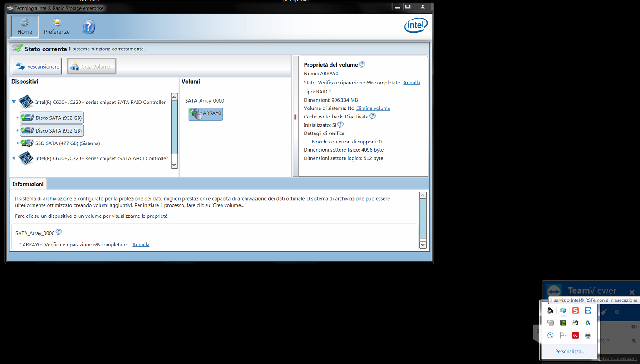The image size is (640, 364).
Task: Click device list scrollbar up arrow
Action: [174, 97]
